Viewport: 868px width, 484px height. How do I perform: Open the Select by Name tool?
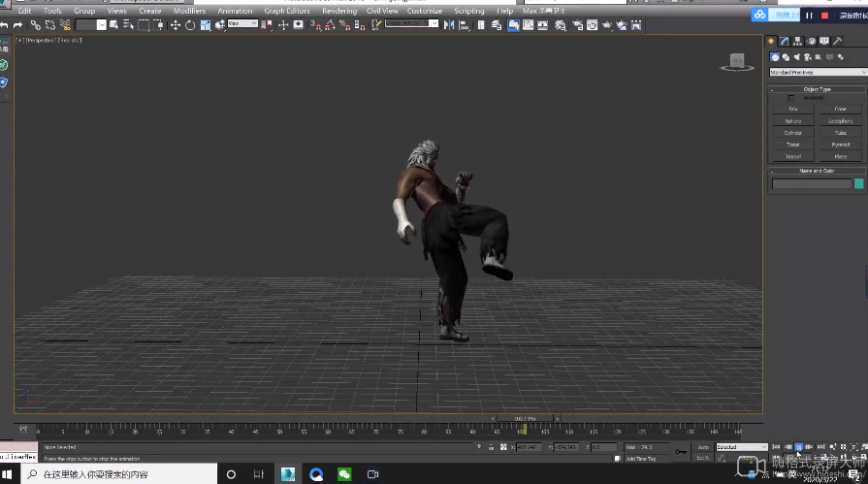coord(128,25)
